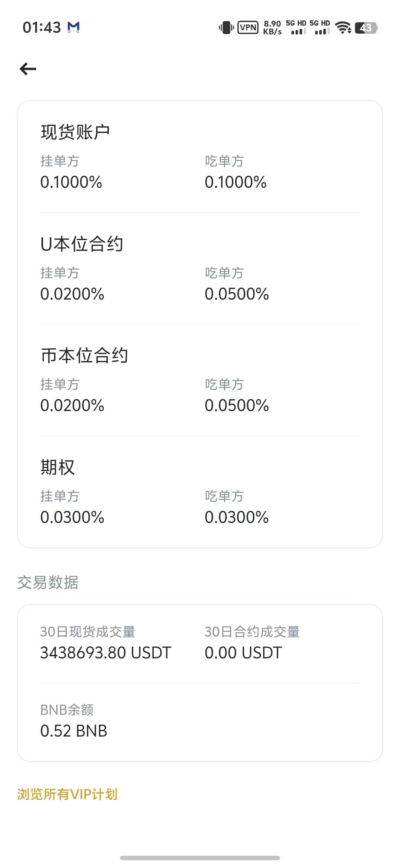Tap the back arrow
Viewport: 400px width, 868px height.
pos(28,69)
